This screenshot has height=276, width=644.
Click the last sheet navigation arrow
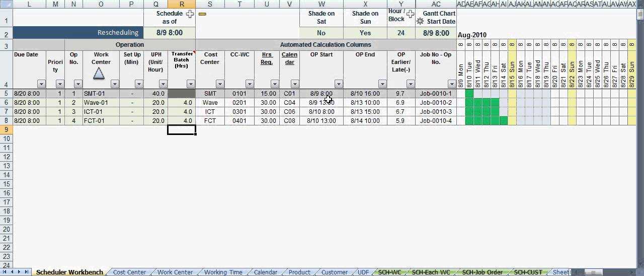[x=27, y=272]
